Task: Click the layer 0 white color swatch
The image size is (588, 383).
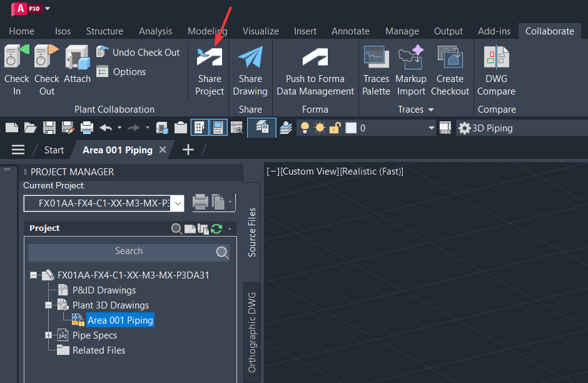Action: point(351,128)
